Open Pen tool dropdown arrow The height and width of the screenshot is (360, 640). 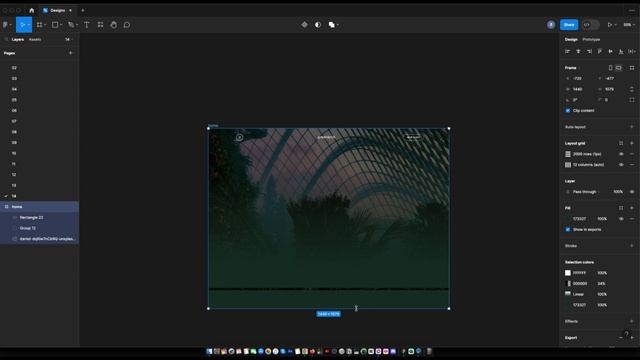point(77,25)
